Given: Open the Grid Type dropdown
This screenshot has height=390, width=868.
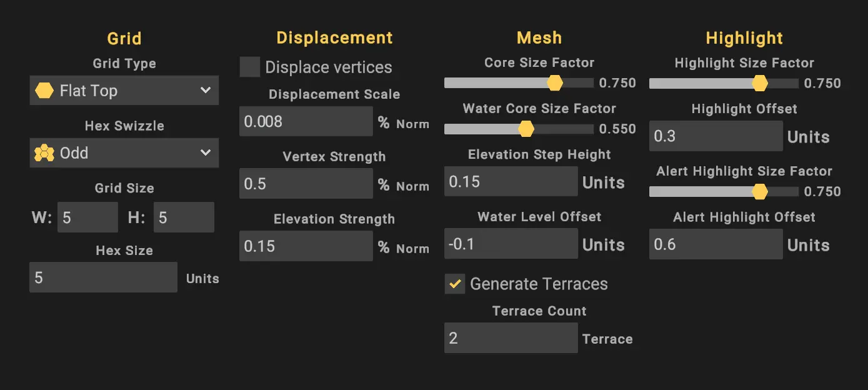Looking at the screenshot, I should (124, 91).
